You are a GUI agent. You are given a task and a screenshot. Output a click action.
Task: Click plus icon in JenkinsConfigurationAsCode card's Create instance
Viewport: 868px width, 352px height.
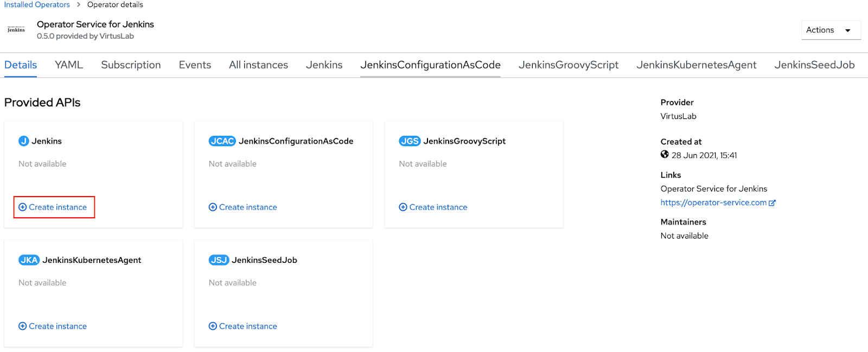click(x=213, y=207)
